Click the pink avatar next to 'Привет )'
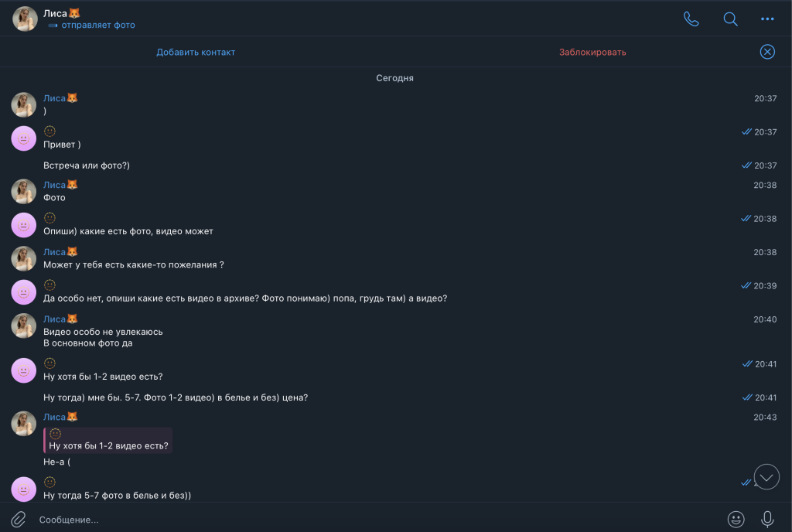The image size is (792, 532). tap(24, 138)
